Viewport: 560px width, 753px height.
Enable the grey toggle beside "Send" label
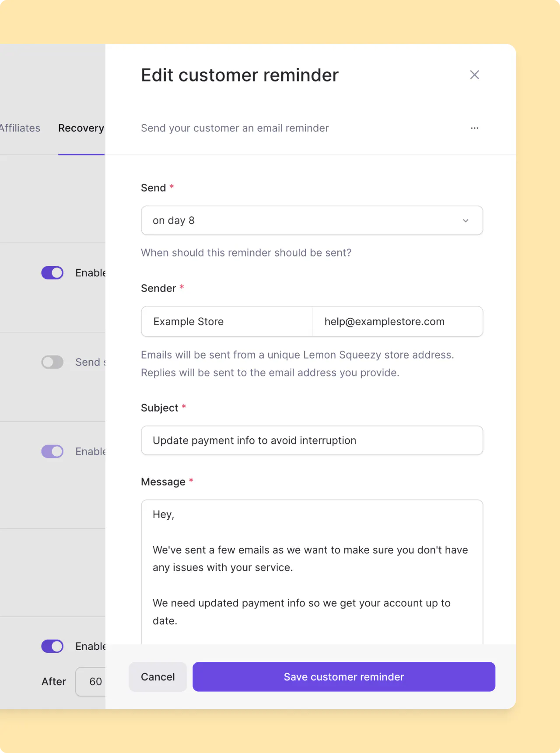pos(52,362)
